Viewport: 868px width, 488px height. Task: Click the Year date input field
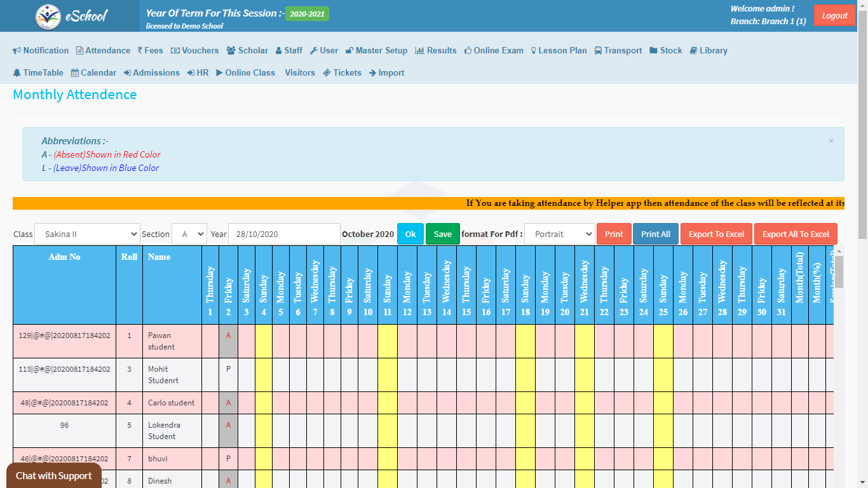[284, 234]
